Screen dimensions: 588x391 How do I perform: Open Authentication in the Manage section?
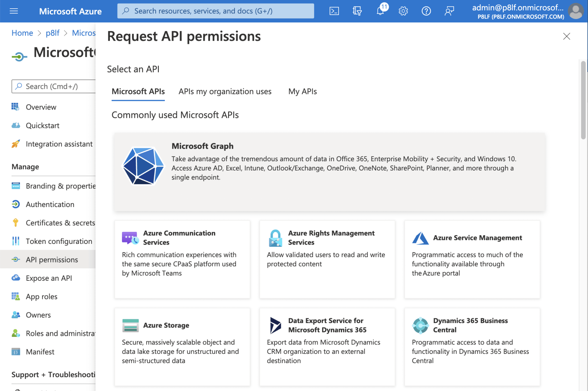pos(50,204)
